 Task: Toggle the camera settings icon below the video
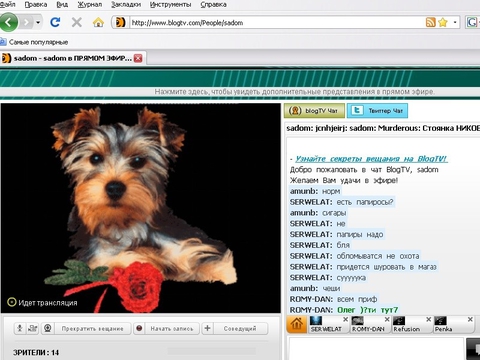point(33,328)
